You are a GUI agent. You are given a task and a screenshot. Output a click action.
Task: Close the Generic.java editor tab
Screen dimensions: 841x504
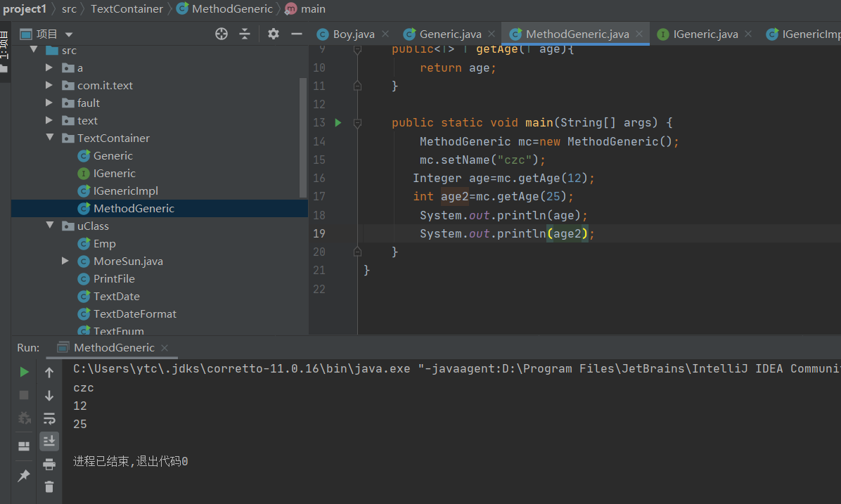click(x=492, y=34)
